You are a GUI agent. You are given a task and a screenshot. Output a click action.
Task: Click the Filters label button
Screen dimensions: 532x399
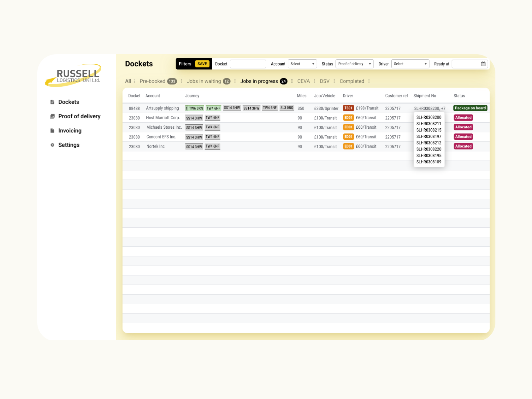[x=185, y=64]
